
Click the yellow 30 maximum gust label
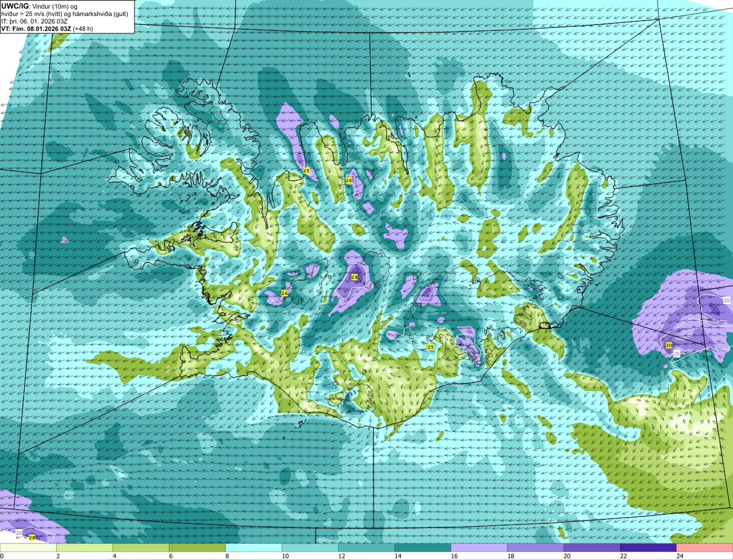[669, 345]
